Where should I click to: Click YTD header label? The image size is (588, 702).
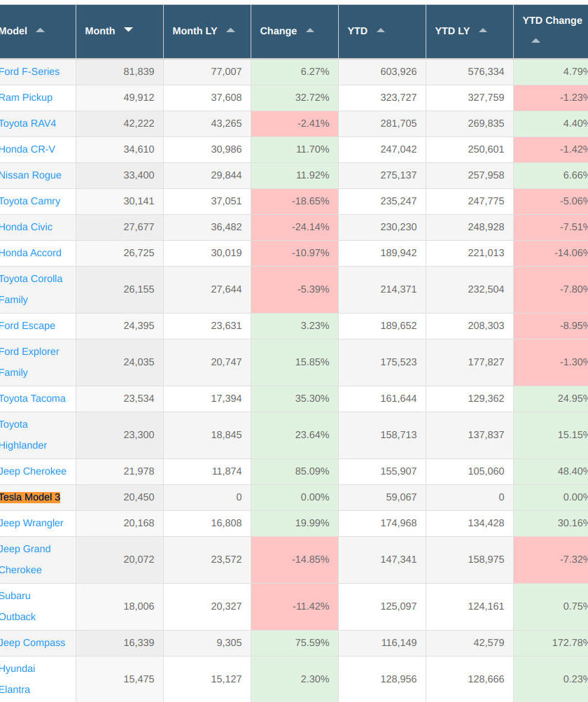pos(358,31)
